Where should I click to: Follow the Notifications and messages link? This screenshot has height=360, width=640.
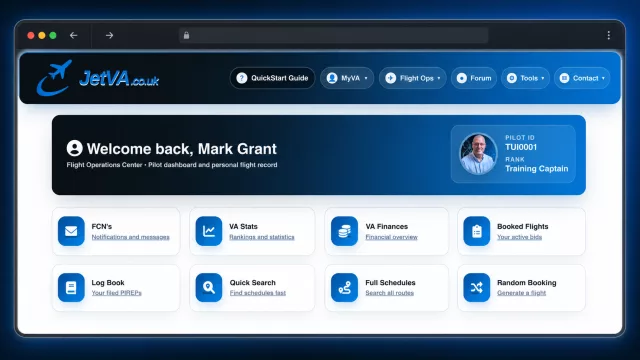[130, 237]
